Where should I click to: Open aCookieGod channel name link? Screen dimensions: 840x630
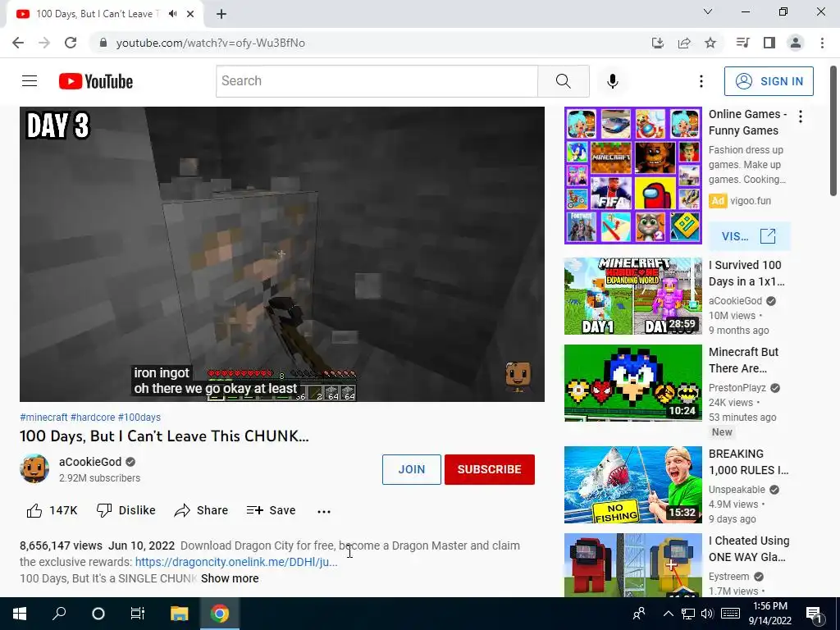click(x=90, y=462)
